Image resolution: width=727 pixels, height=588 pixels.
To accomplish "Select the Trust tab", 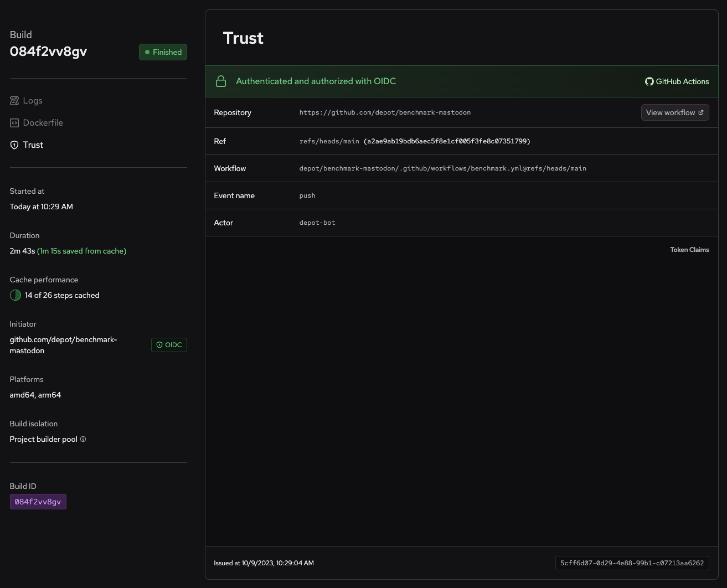I will coord(33,145).
